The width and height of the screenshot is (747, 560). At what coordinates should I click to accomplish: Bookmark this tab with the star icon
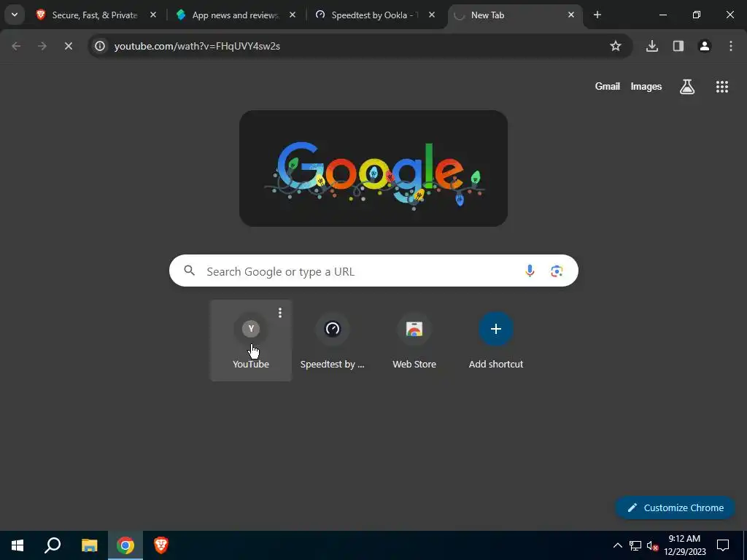pos(616,46)
